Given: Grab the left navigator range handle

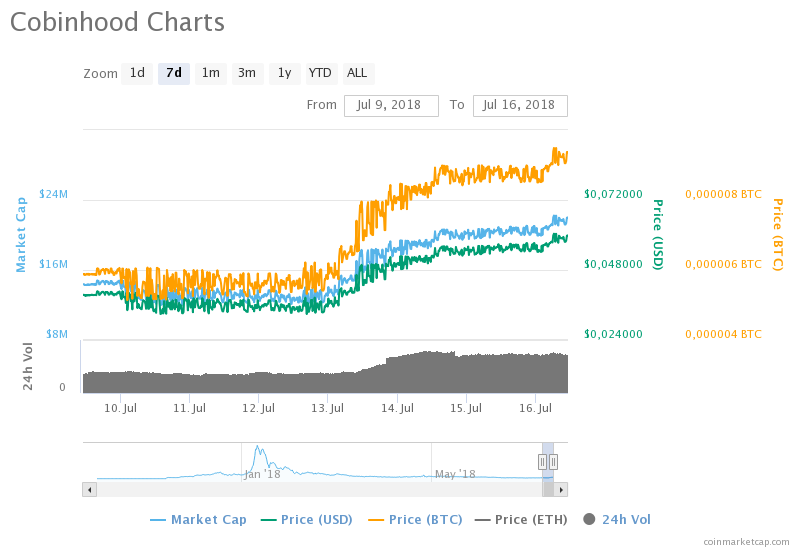Looking at the screenshot, I should (542, 462).
